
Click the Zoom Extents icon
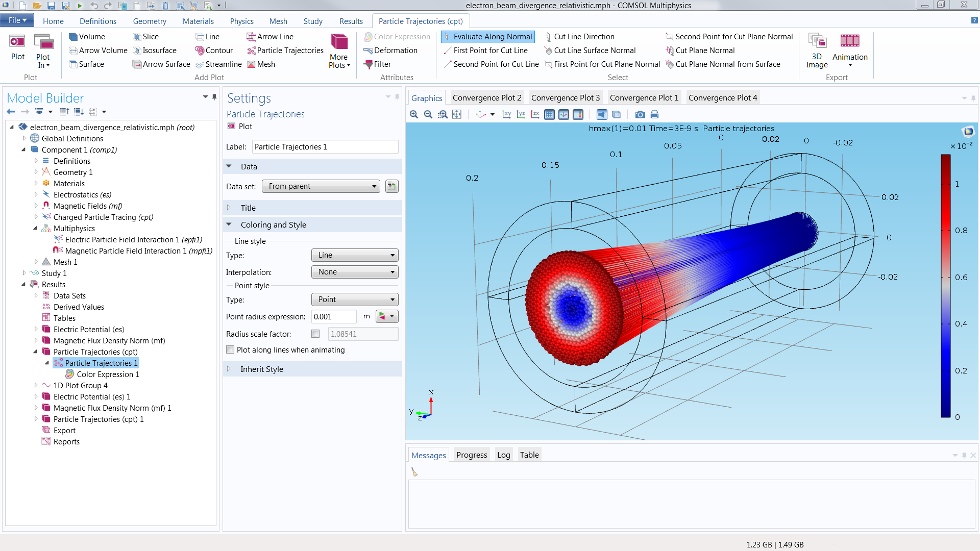[457, 114]
